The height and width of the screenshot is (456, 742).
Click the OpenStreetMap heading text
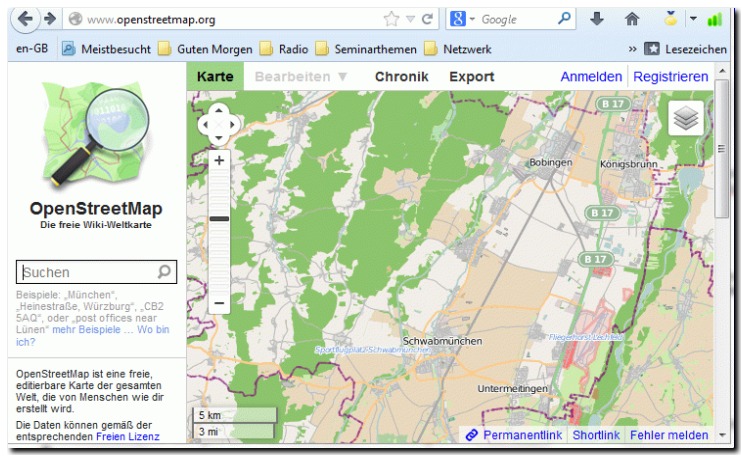(96, 208)
